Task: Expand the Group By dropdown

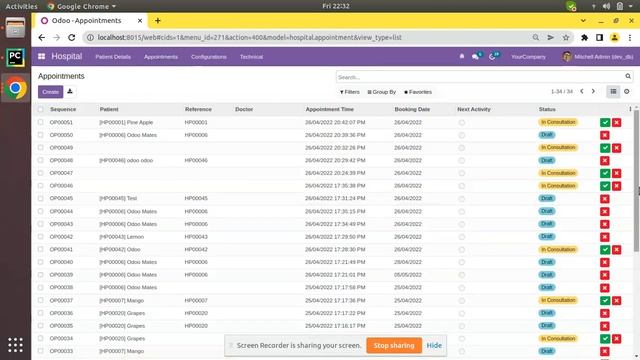Action: click(x=382, y=92)
